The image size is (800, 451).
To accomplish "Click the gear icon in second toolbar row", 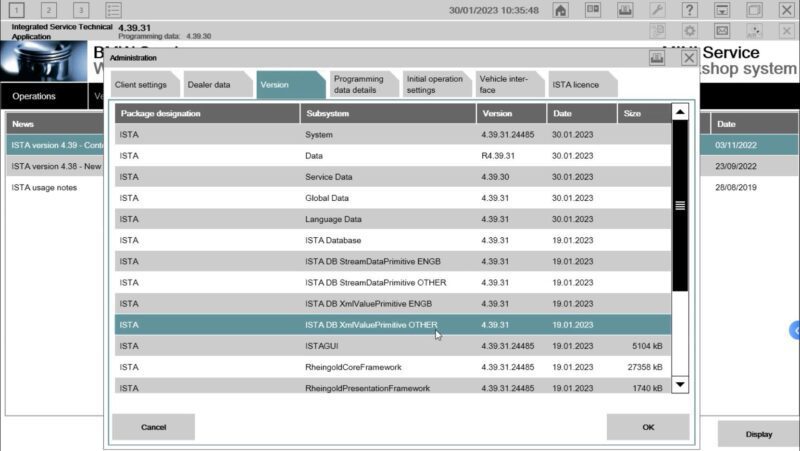I will coord(690,31).
